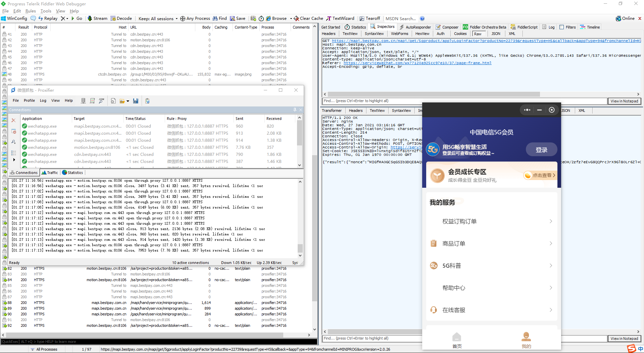Click View in Notepad for request
Screen dimensions: 644x353
pos(624,101)
